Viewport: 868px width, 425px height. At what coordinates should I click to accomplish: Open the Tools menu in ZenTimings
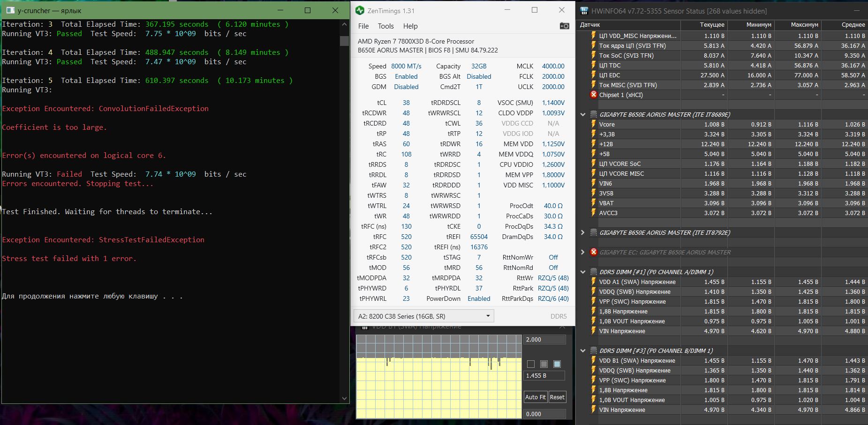385,26
